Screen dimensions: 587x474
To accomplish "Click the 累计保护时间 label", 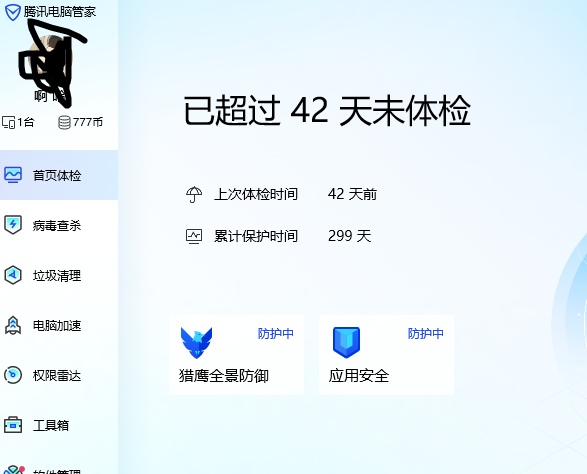I will (256, 236).
